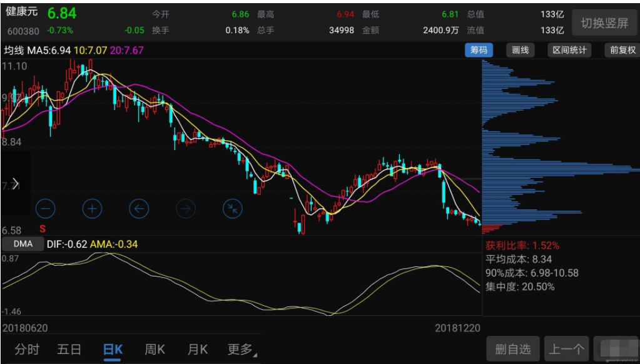Click the 6.58 price axis label
Image resolution: width=640 pixels, height=364 pixels.
[x=11, y=230]
